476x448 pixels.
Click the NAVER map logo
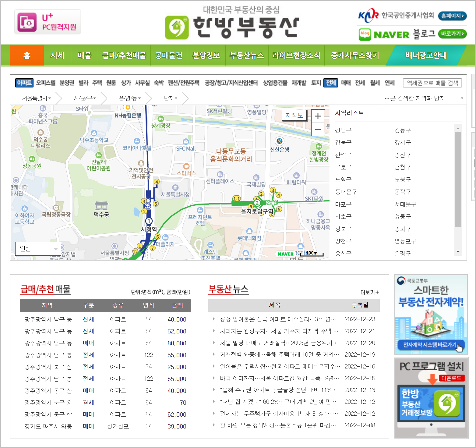tap(285, 254)
